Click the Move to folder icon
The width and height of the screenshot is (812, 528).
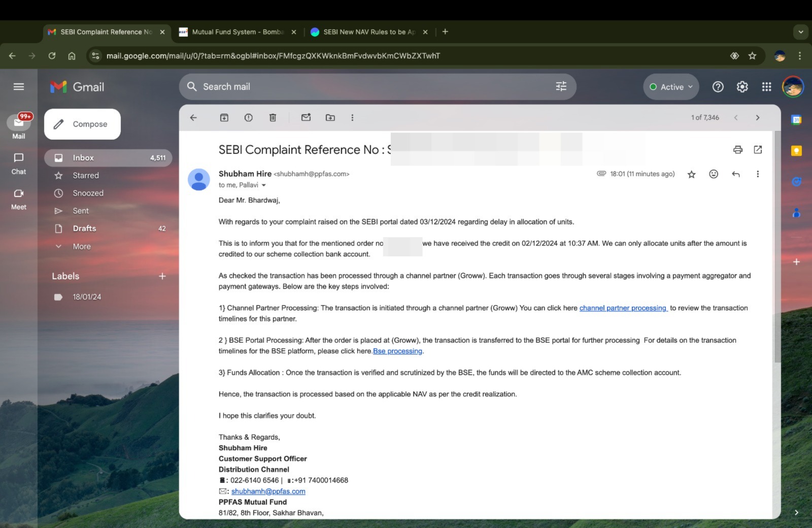[330, 118]
